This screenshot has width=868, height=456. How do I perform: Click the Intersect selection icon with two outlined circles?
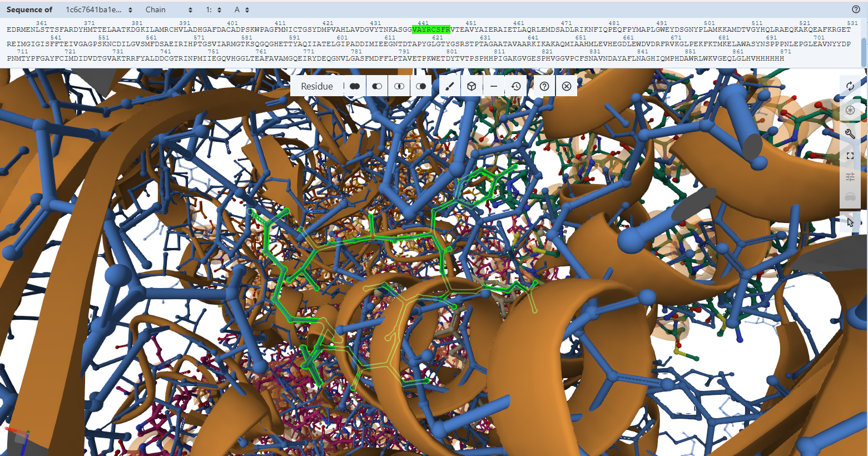click(399, 86)
